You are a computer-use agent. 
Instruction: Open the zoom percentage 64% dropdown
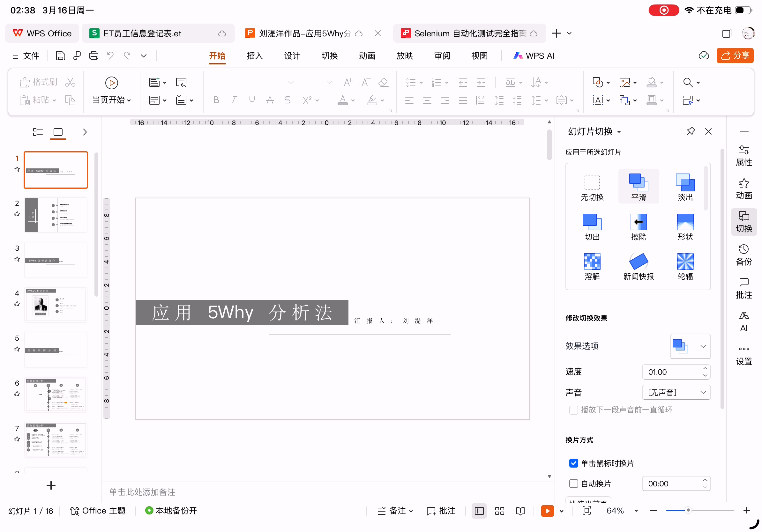point(636,511)
